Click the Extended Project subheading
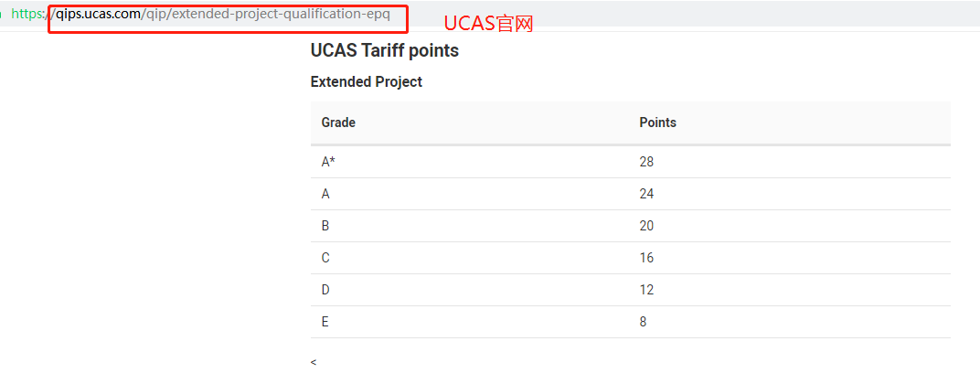 point(366,82)
